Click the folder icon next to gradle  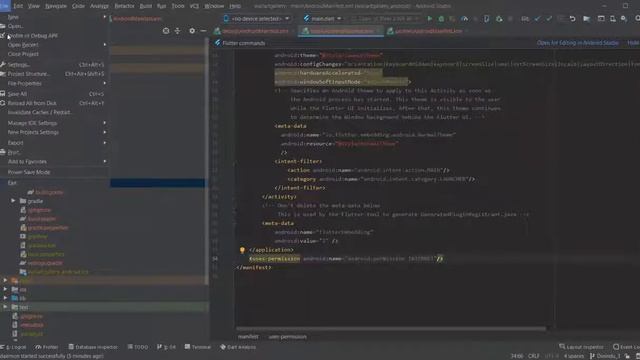coord(23,201)
